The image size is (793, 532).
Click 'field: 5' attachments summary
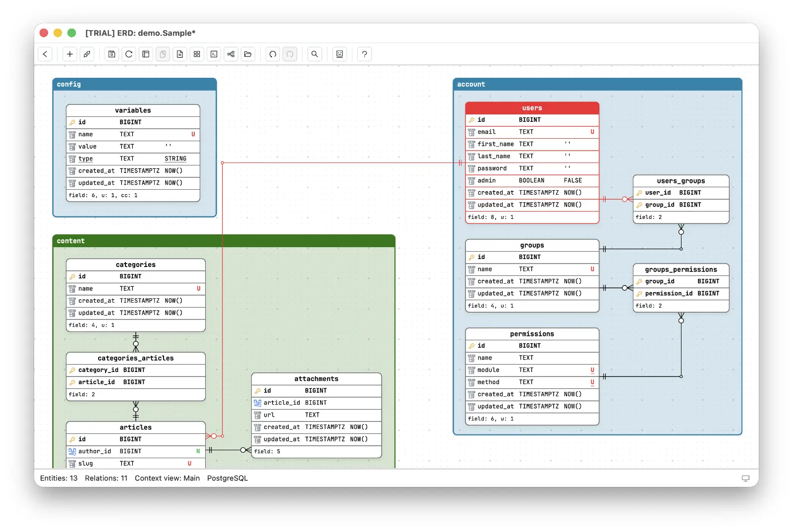pyautogui.click(x=267, y=451)
